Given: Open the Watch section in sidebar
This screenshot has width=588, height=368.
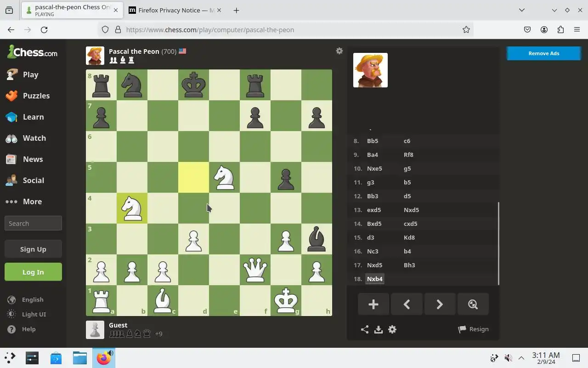Looking at the screenshot, I should coord(32,138).
